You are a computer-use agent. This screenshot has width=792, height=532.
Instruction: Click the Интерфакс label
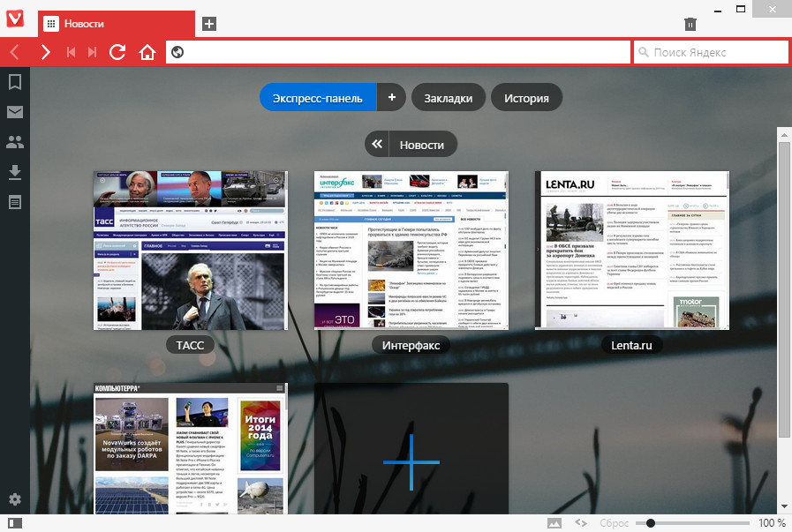[x=411, y=345]
